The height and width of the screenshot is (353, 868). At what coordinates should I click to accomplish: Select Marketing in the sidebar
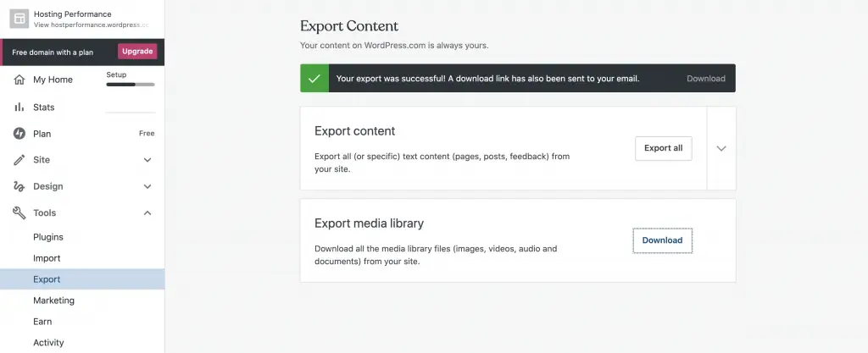[53, 301]
